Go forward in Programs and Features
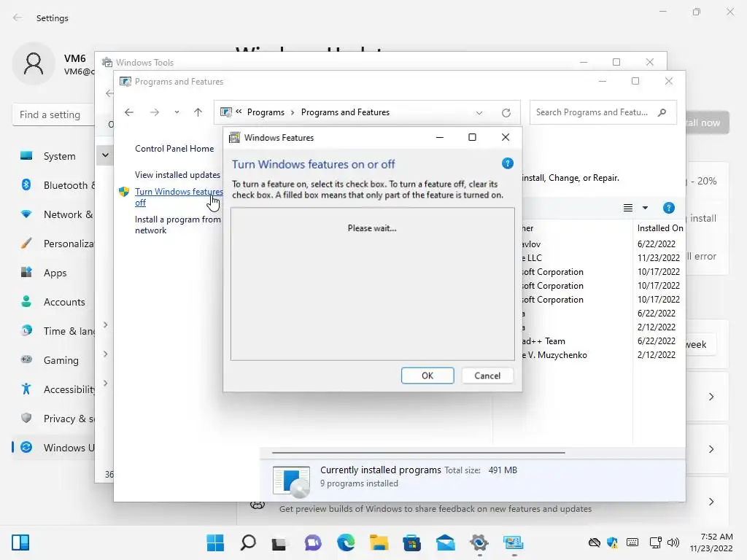 coord(155,112)
